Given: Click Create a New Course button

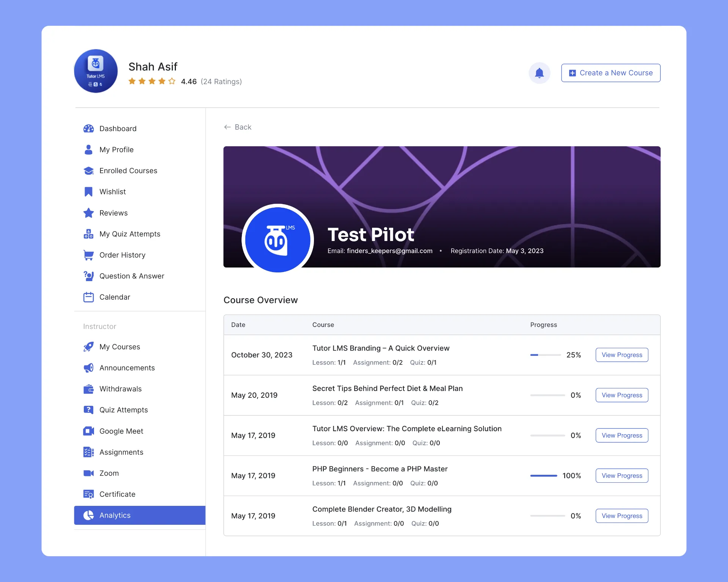Looking at the screenshot, I should [611, 72].
